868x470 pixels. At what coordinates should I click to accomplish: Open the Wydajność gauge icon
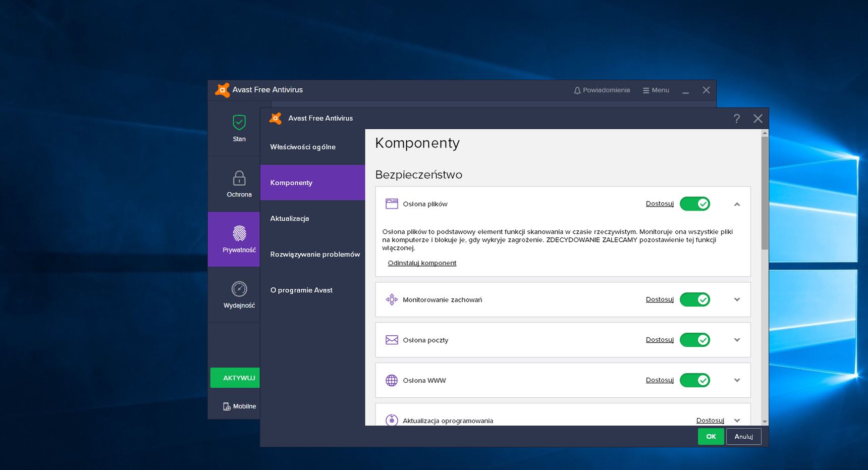pyautogui.click(x=239, y=289)
